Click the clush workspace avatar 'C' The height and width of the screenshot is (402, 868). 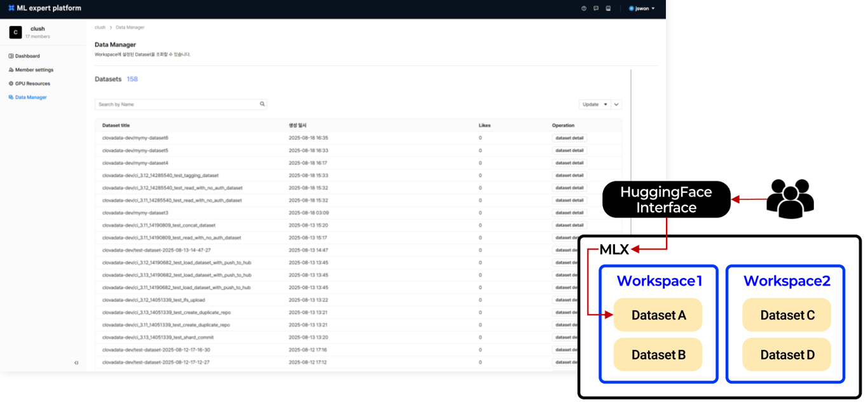[x=15, y=32]
